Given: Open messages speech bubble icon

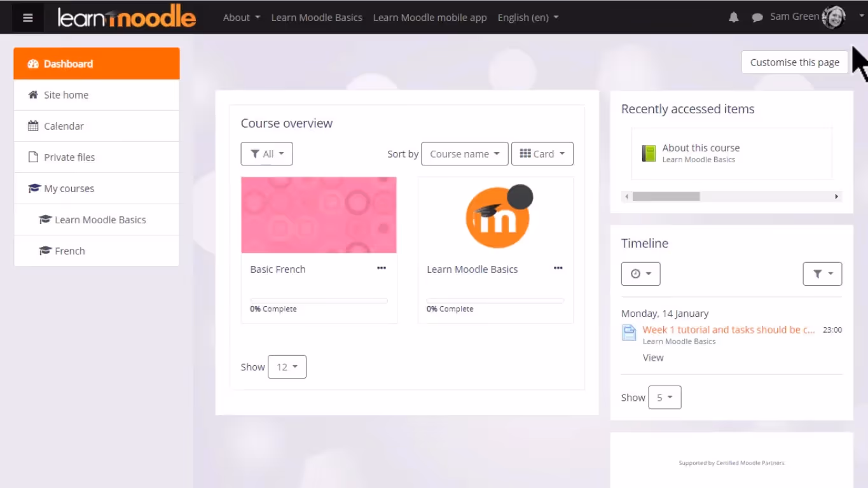Looking at the screenshot, I should [x=757, y=18].
